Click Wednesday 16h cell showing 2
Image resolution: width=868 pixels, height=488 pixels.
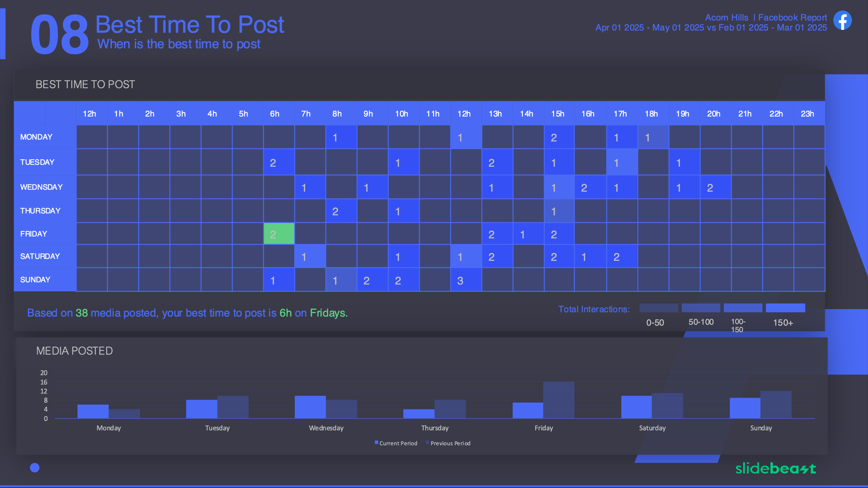tap(590, 187)
